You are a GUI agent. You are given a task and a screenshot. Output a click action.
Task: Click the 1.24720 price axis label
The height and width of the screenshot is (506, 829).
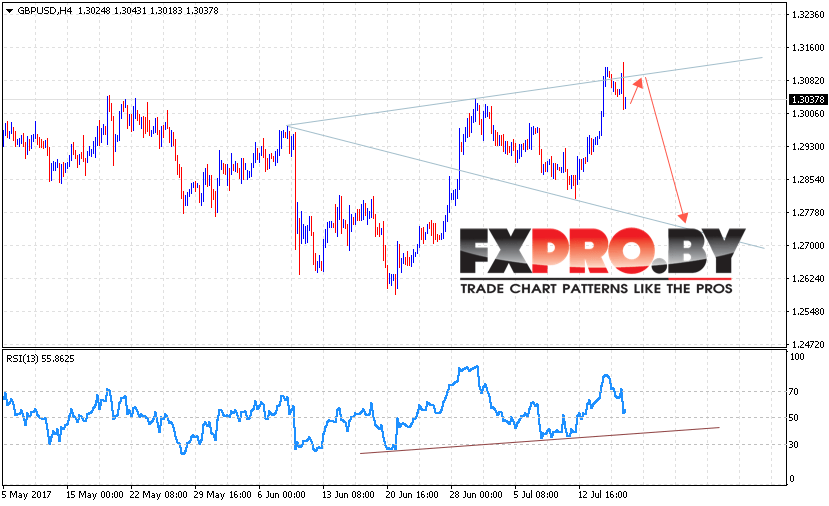pos(808,345)
